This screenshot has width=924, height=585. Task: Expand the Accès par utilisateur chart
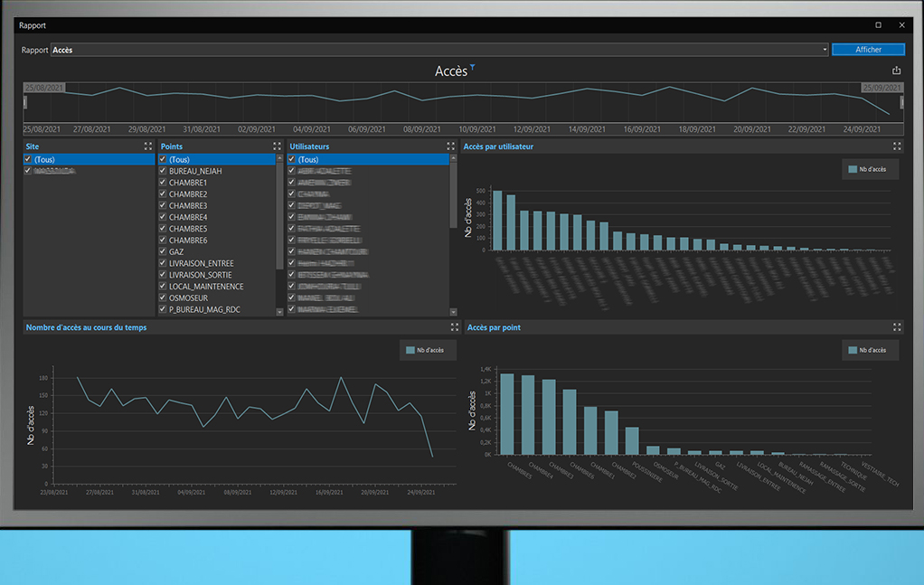(897, 146)
